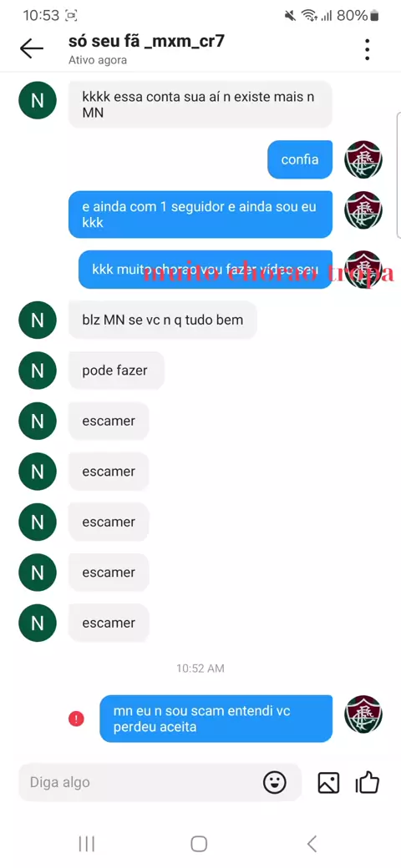
Task: Tap the Android home button
Action: pos(199,844)
